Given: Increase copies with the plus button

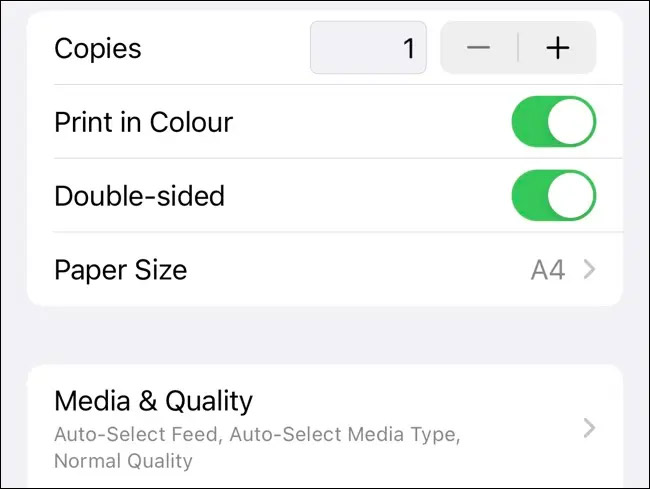Looking at the screenshot, I should pos(557,48).
